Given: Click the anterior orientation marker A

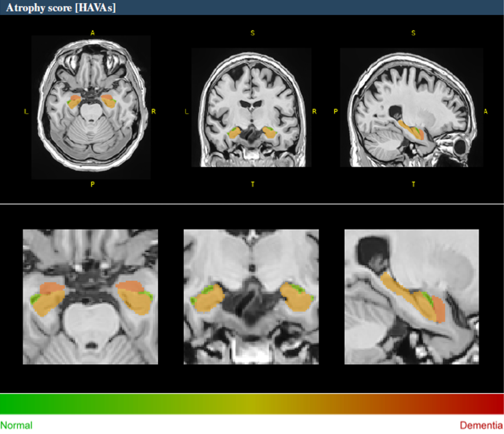Looking at the screenshot, I should pos(92,32).
